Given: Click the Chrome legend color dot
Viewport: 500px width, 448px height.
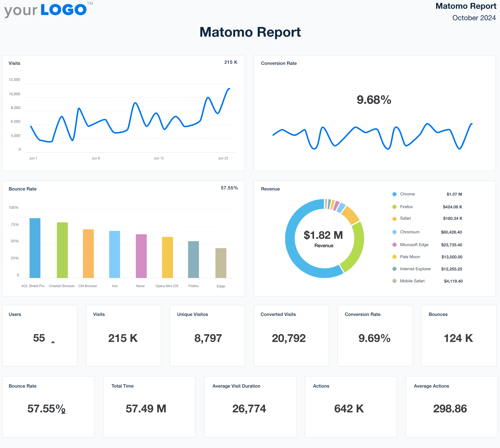Looking at the screenshot, I should [394, 194].
